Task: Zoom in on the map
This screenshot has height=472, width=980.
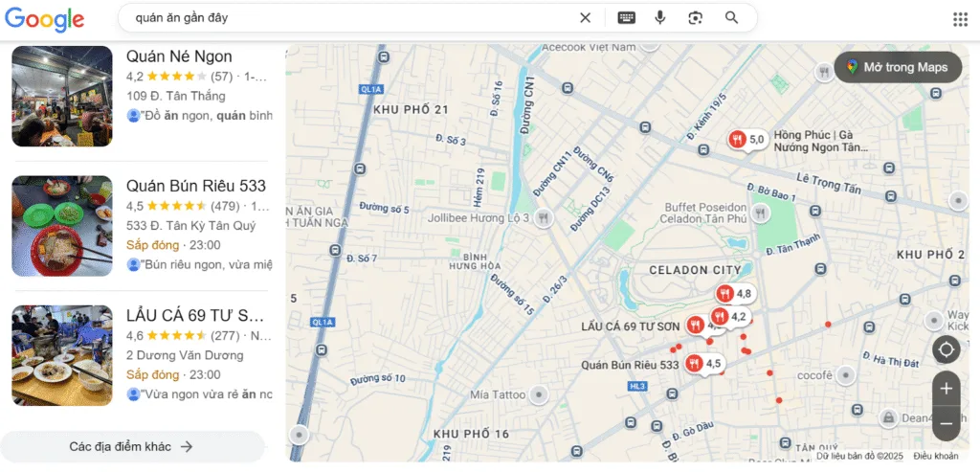Action: coord(946,389)
